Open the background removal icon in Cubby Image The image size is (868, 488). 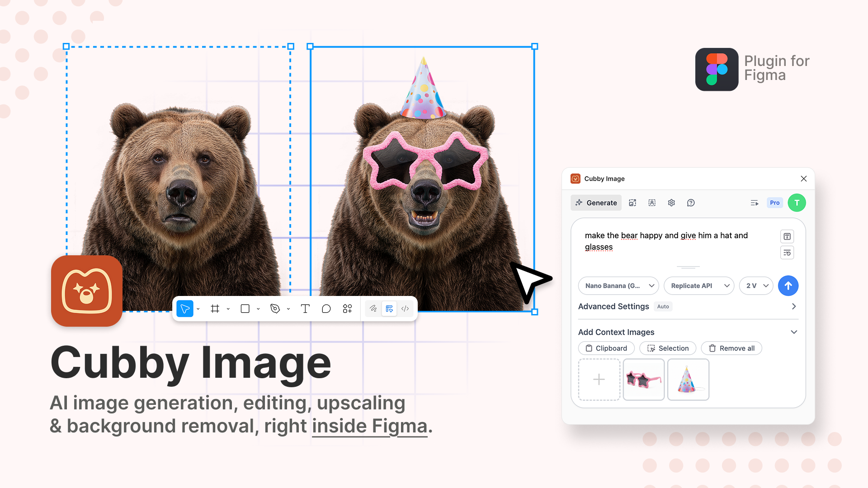[651, 202]
